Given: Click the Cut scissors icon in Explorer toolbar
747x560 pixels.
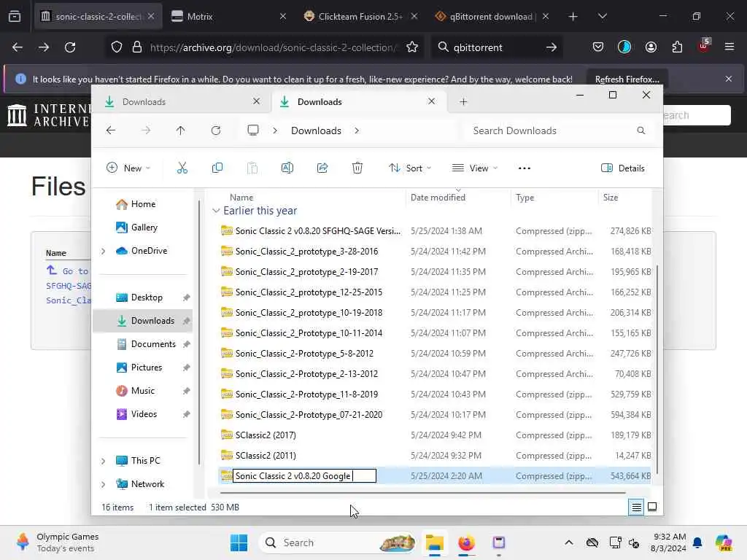Looking at the screenshot, I should pos(182,168).
